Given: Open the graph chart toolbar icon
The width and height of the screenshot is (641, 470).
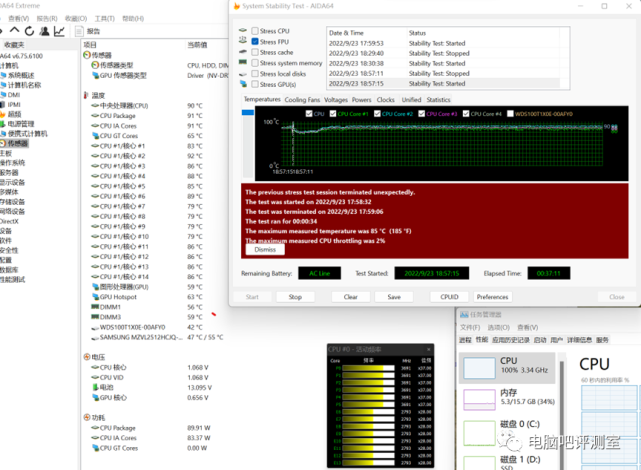Looking at the screenshot, I should (59, 31).
